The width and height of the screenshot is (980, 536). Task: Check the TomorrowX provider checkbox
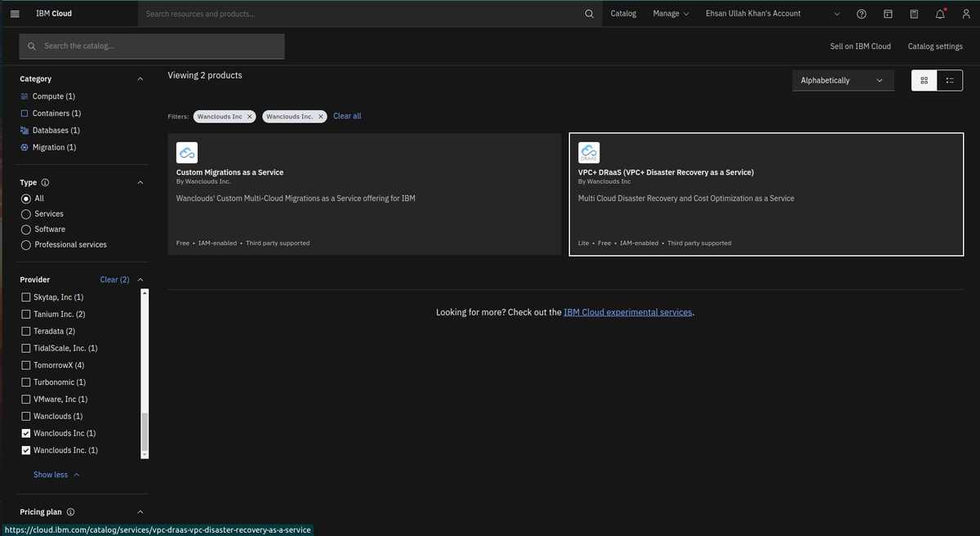(26, 366)
